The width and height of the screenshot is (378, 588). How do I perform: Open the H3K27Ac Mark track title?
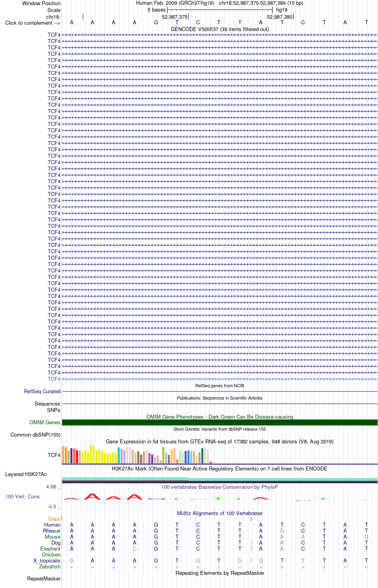[x=220, y=468]
